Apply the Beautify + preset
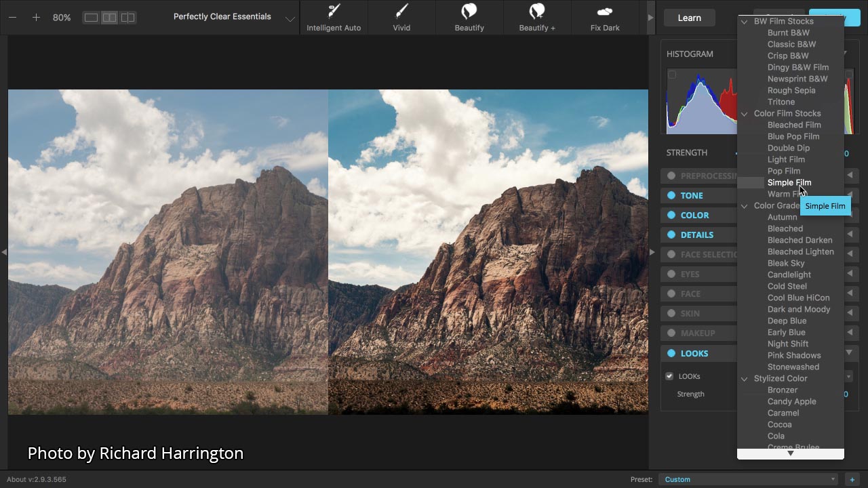This screenshot has height=488, width=868. tap(537, 17)
